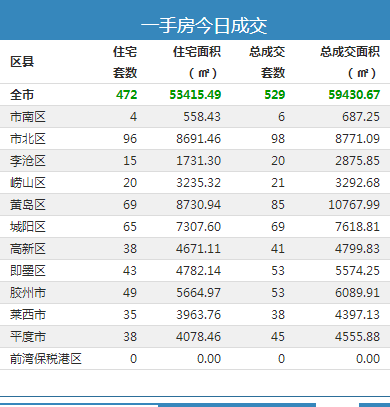390x407 pixels.
Task: Click the 崂山区 row label
Action: pyautogui.click(x=28, y=183)
